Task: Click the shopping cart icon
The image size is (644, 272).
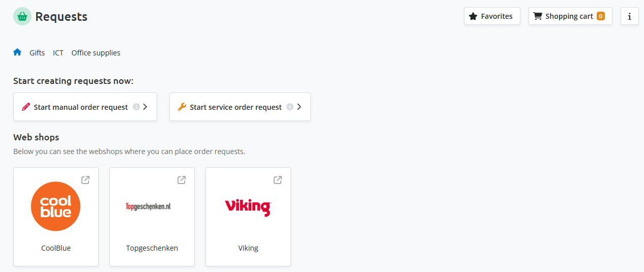Action: (x=537, y=16)
